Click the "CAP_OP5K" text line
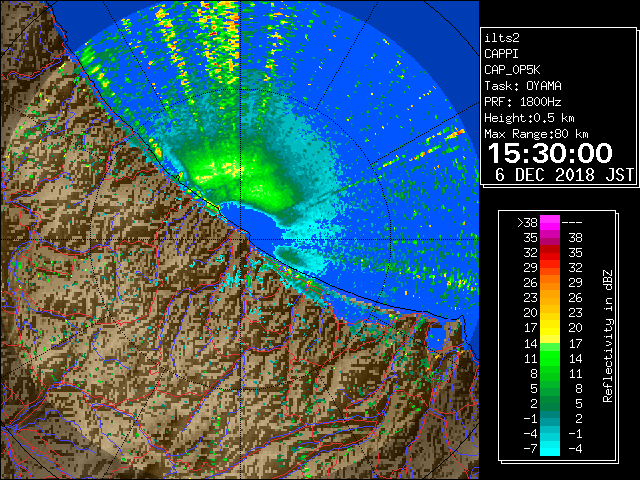Viewport: 640px width, 480px height. click(x=512, y=70)
